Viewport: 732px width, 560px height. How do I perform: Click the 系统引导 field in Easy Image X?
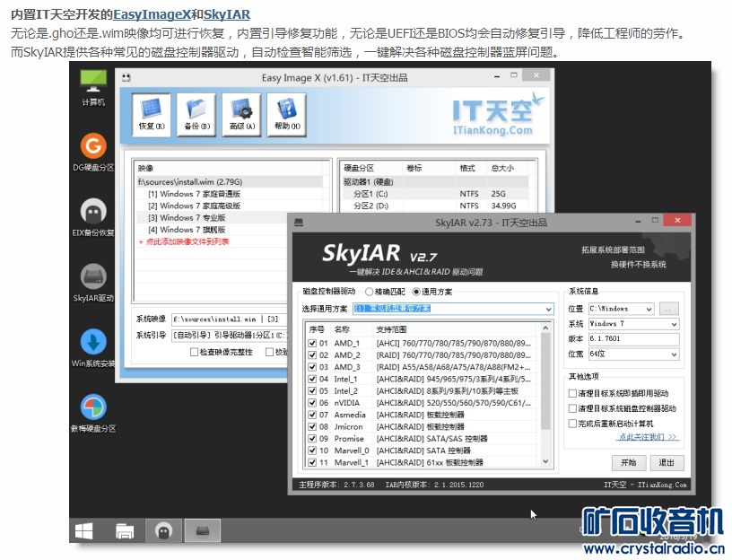point(230,335)
